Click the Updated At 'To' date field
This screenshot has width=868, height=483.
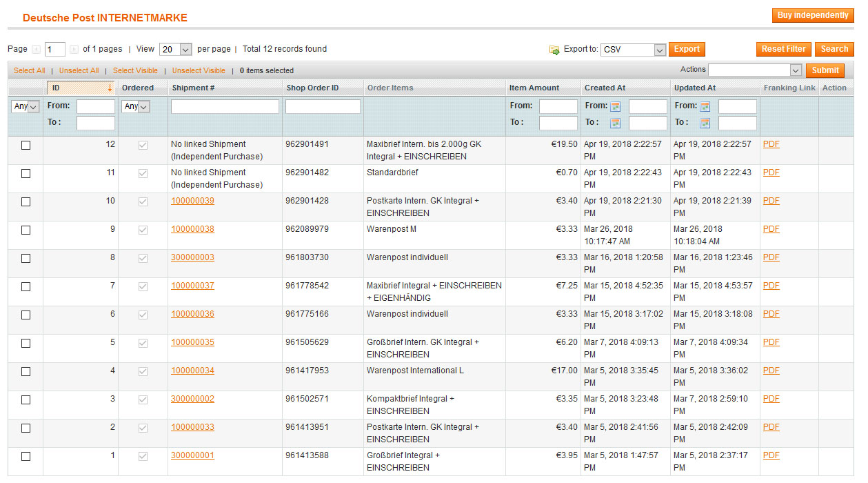click(738, 123)
